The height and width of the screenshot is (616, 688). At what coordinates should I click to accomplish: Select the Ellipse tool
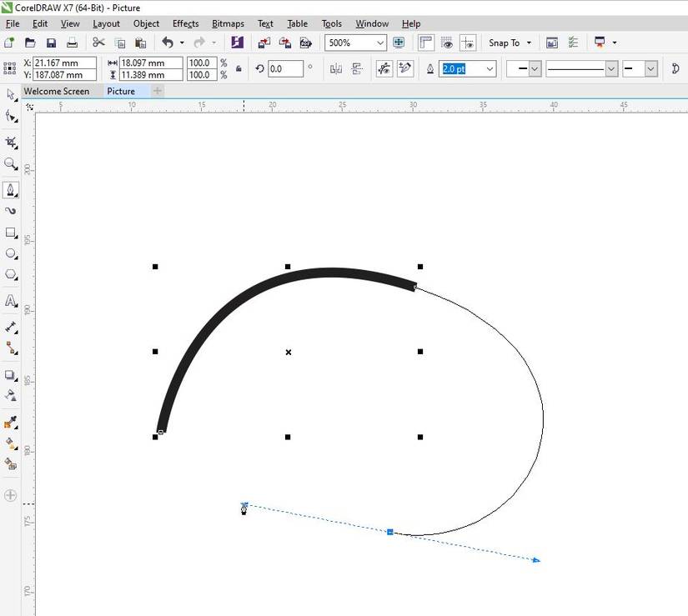(11, 253)
